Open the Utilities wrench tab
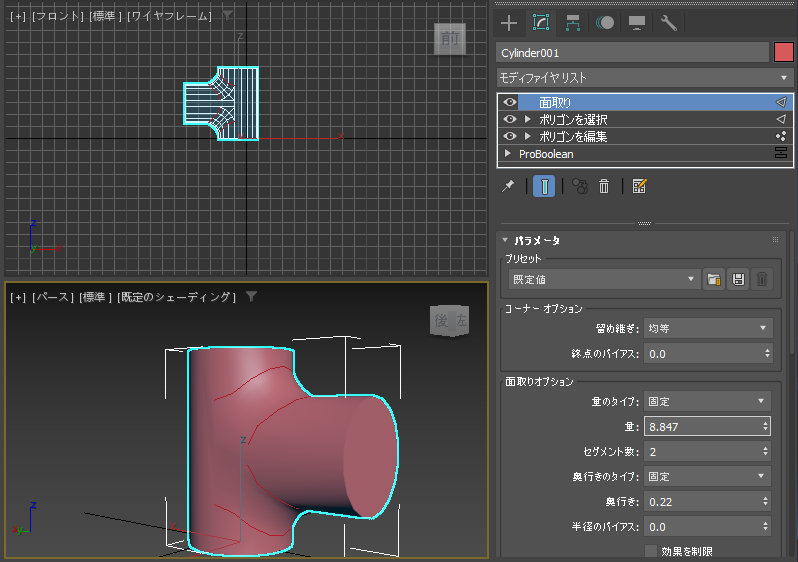Image resolution: width=798 pixels, height=562 pixels. pos(668,23)
